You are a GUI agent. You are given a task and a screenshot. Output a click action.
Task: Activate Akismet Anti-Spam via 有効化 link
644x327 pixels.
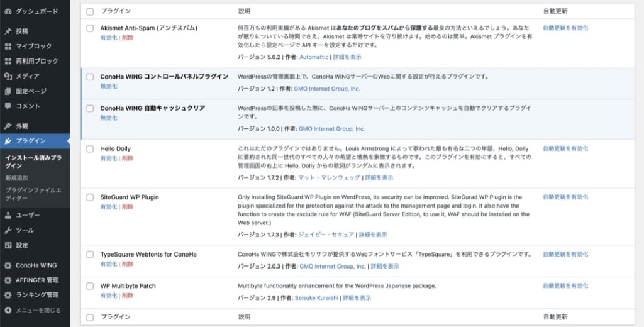coord(109,38)
